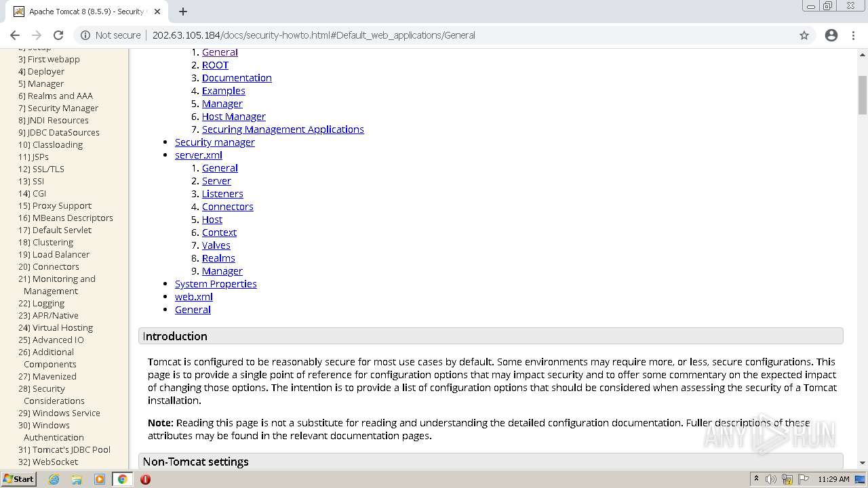Open the Host Manager link
This screenshot has height=488, width=868.
[234, 117]
